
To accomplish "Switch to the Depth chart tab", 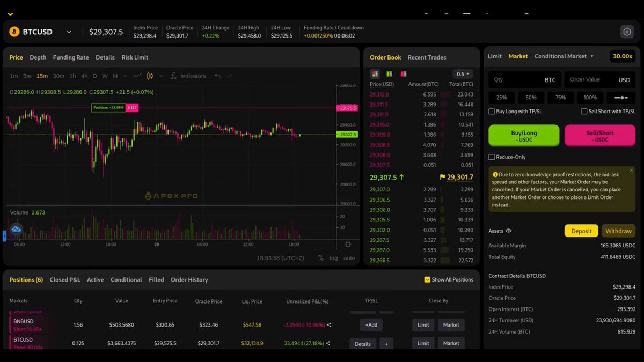I will [38, 57].
